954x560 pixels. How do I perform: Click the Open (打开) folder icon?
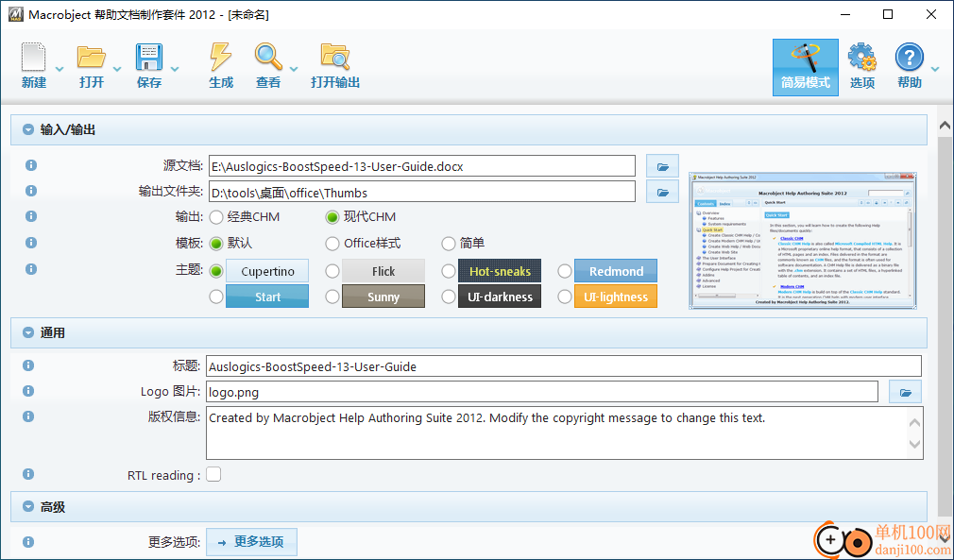tap(92, 58)
